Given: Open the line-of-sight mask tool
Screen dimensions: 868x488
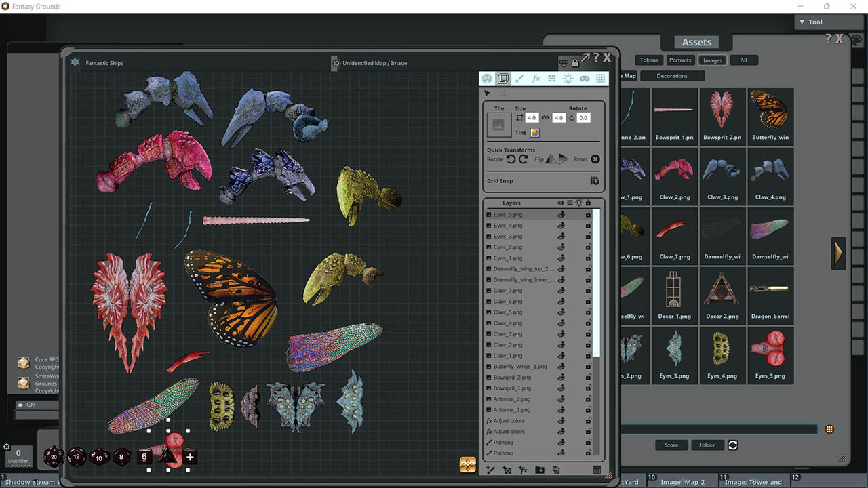Looking at the screenshot, I should click(584, 79).
